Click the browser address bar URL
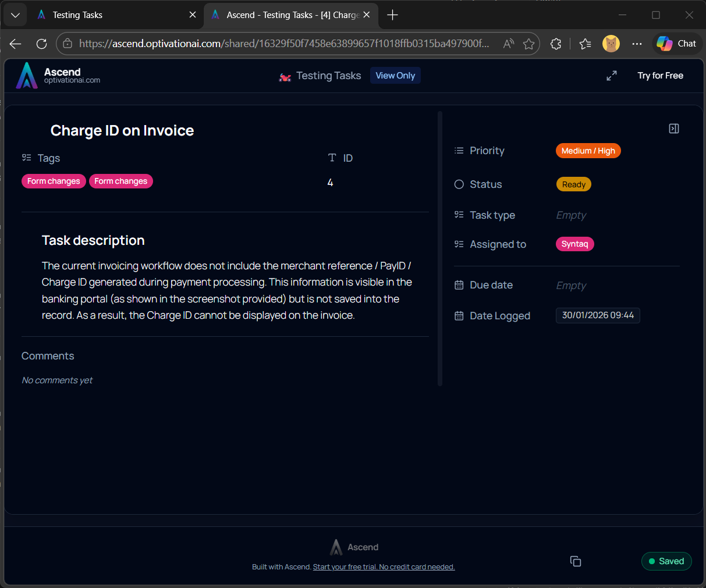Viewport: 706px width, 588px height. click(283, 44)
